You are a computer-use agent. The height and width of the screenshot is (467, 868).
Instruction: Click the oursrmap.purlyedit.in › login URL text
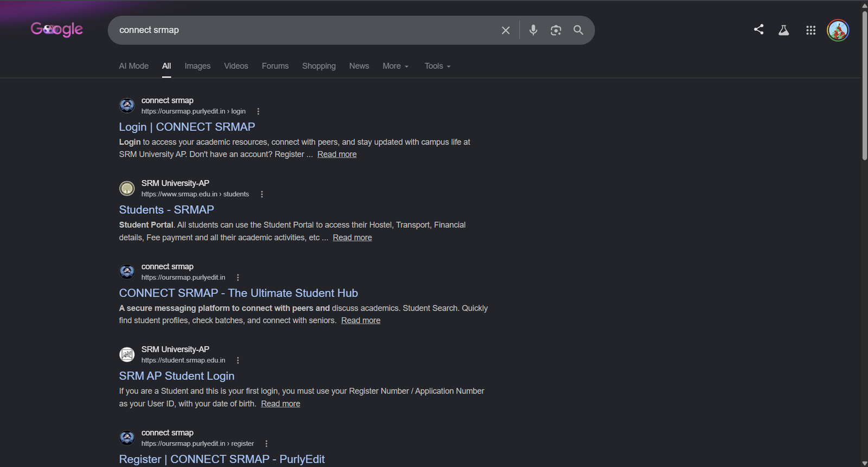[194, 111]
